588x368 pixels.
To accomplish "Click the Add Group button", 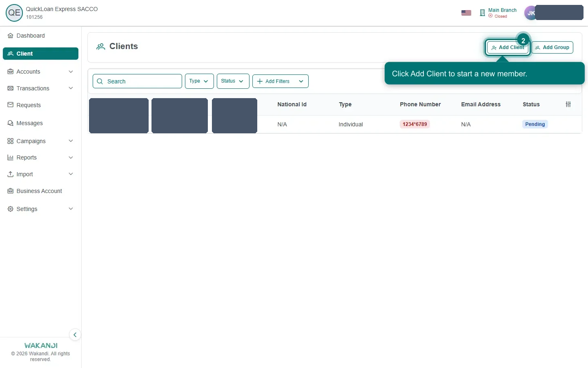I will coord(552,47).
